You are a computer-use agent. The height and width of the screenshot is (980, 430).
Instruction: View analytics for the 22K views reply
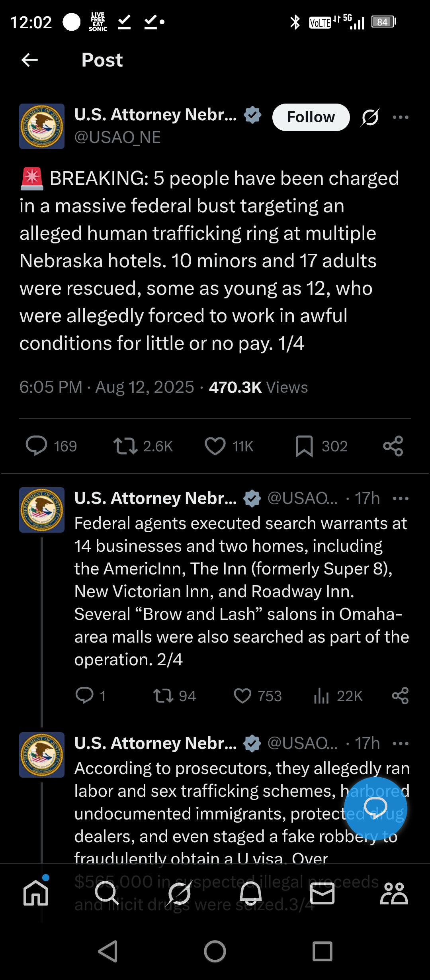(x=322, y=696)
